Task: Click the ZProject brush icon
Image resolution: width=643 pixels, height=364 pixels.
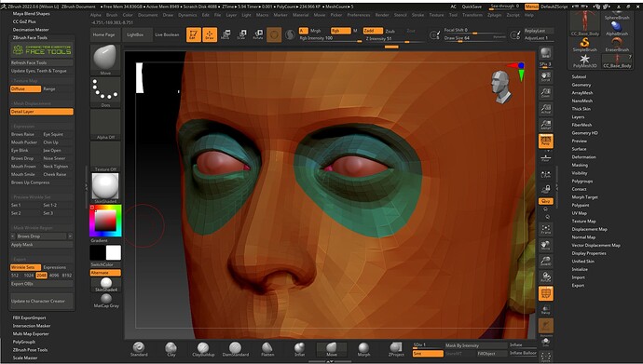Action: click(396, 349)
